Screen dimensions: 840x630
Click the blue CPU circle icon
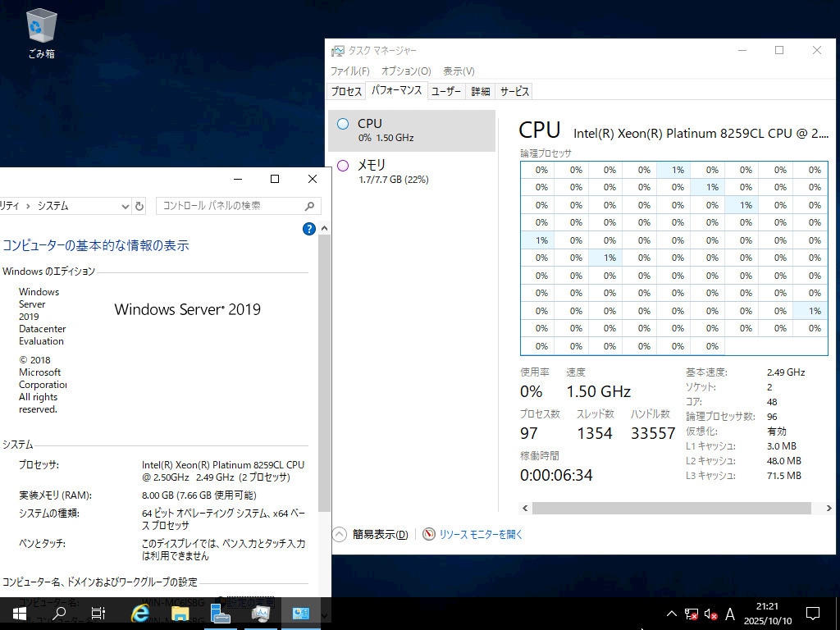[343, 124]
